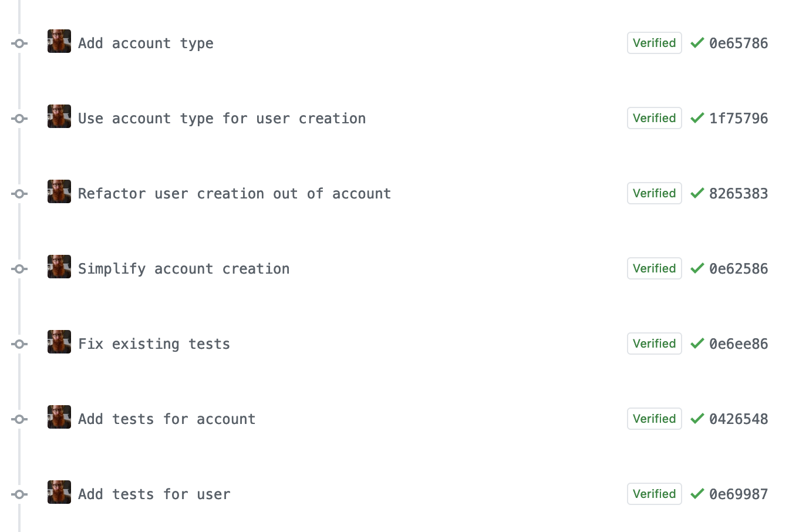This screenshot has width=789, height=532.
Task: Open the status checkmark for commit 0426548
Action: pos(697,419)
